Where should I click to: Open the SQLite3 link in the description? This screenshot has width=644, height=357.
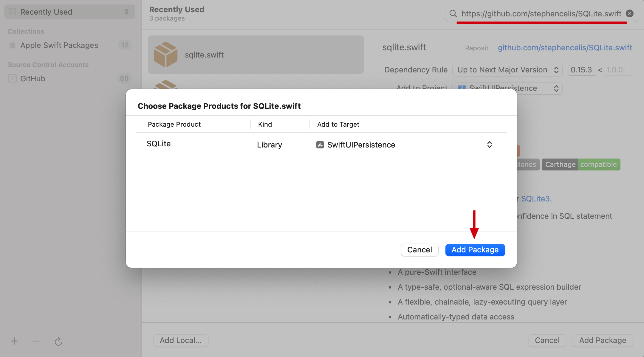535,199
